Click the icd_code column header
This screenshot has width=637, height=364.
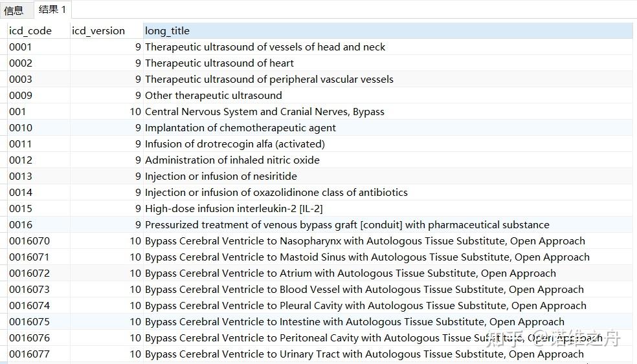coord(30,30)
